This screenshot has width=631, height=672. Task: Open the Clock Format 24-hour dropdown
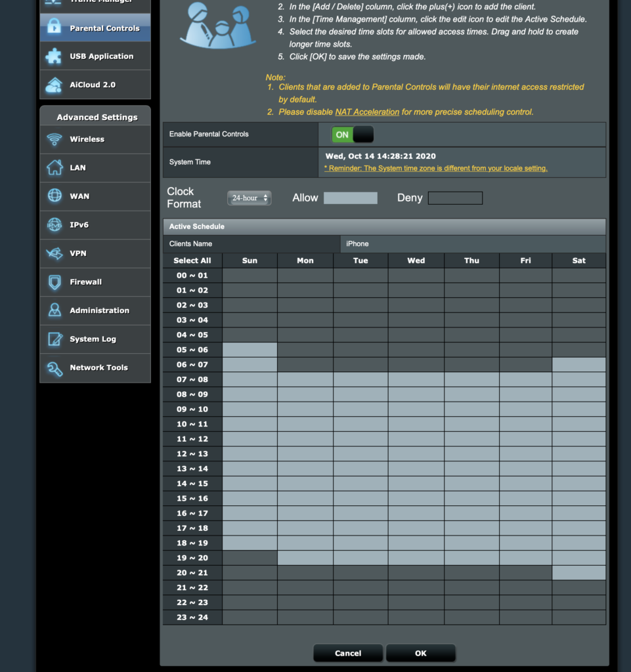(x=249, y=198)
